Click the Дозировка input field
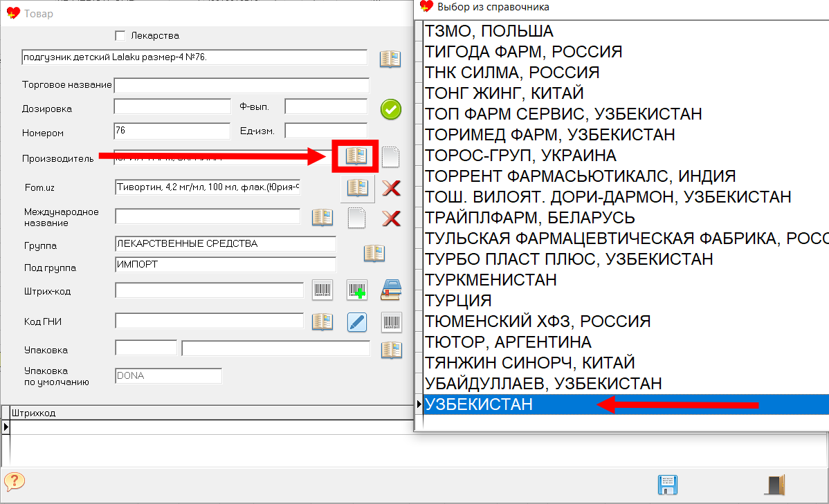The width and height of the screenshot is (829, 504). coord(172,106)
